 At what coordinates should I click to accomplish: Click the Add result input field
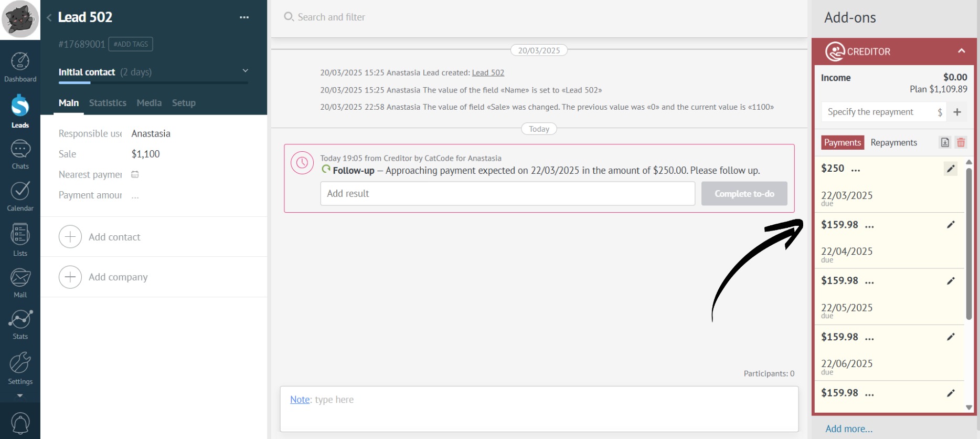[x=507, y=194]
